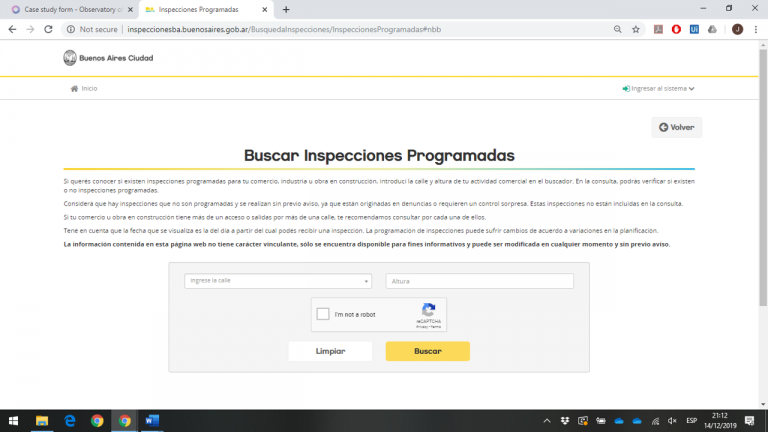The image size is (768, 432).
Task: Open the Chrome profile avatar
Action: coord(737,30)
